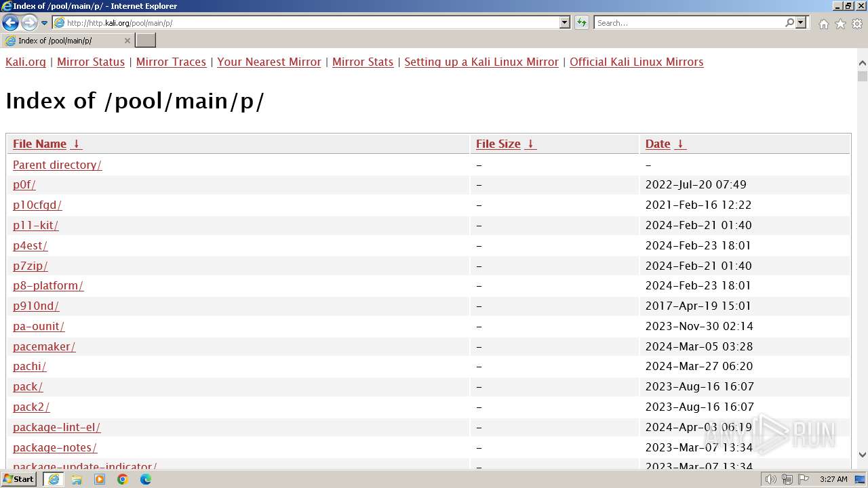Close the 'Index of /pool/main/p/' tab
868x488 pixels.
[x=127, y=41]
